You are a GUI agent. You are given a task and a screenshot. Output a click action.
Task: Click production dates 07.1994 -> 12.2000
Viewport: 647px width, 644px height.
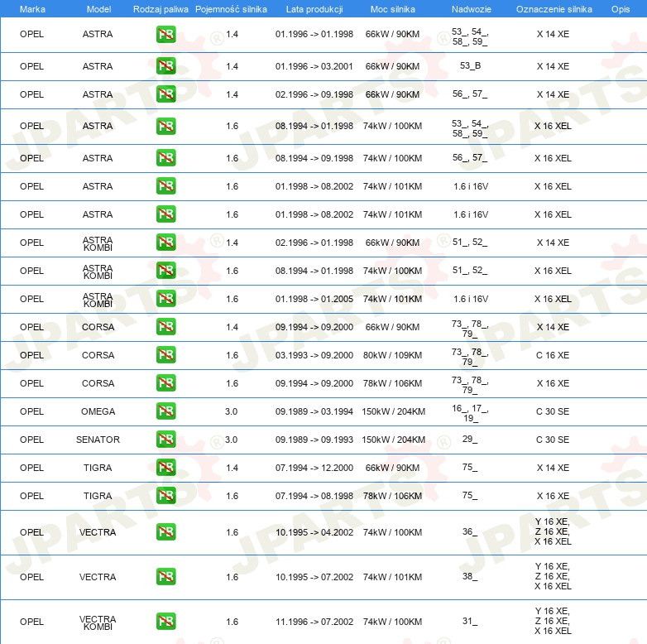click(x=314, y=468)
